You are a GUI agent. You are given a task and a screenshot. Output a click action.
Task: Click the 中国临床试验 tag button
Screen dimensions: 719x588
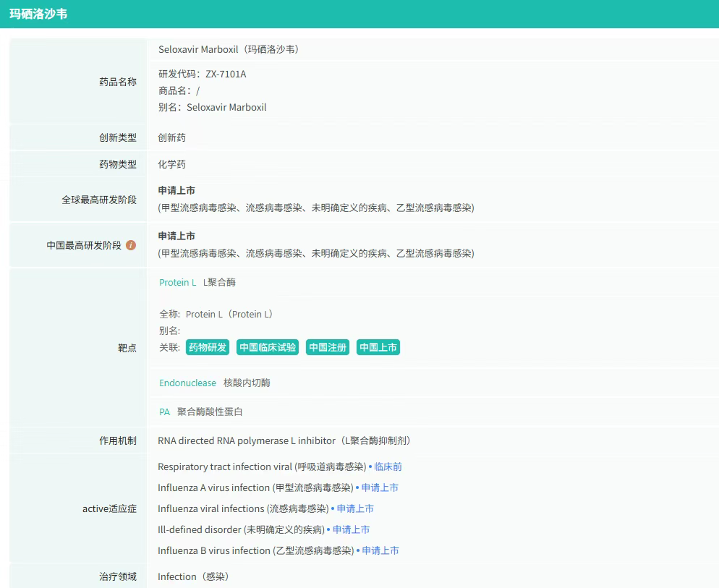268,347
